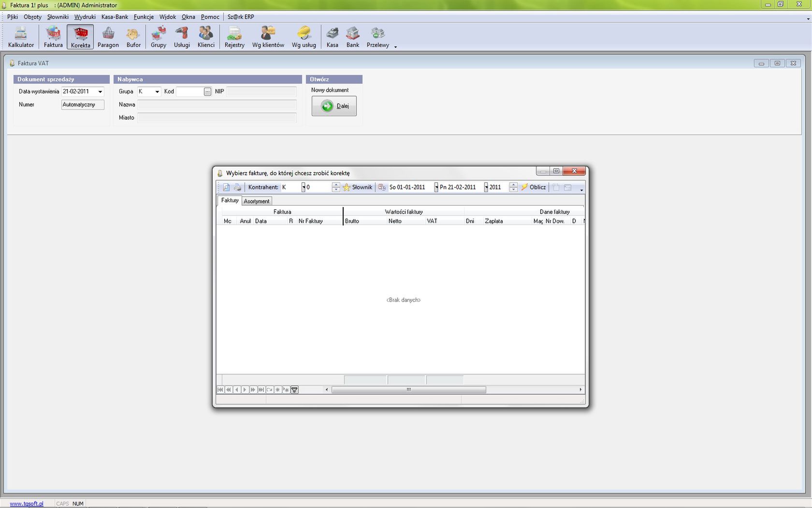Open the Klienci list icon
The height and width of the screenshot is (508, 812).
pyautogui.click(x=206, y=37)
